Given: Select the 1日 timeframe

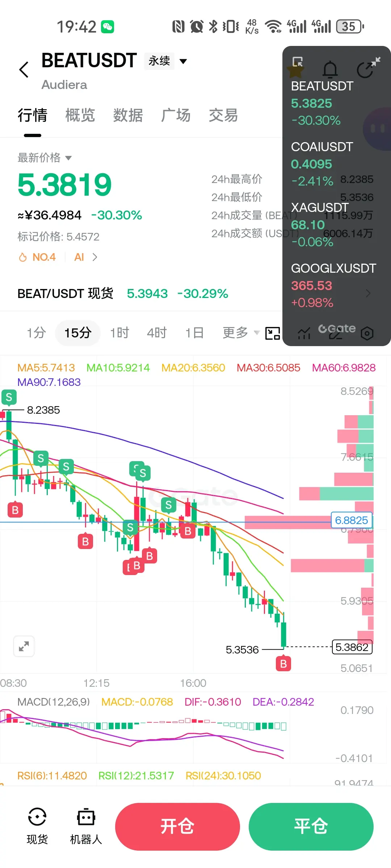Looking at the screenshot, I should click(x=194, y=333).
